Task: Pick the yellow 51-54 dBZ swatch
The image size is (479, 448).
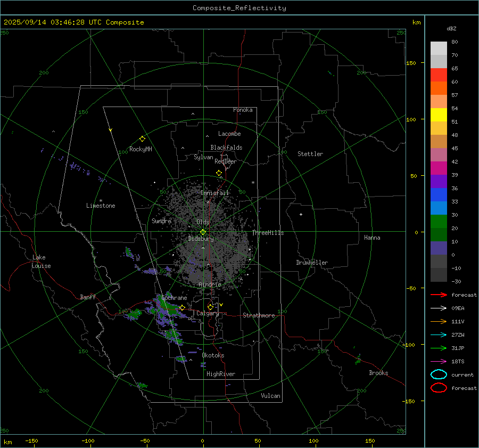Action: click(x=439, y=115)
